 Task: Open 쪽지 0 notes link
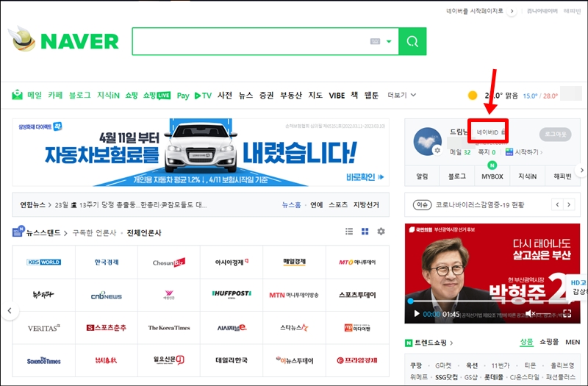[487, 152]
